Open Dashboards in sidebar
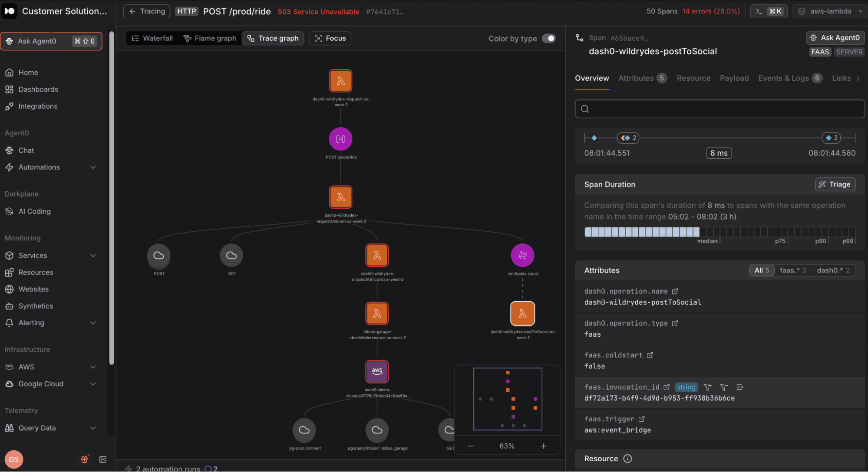868x472 pixels. point(38,89)
